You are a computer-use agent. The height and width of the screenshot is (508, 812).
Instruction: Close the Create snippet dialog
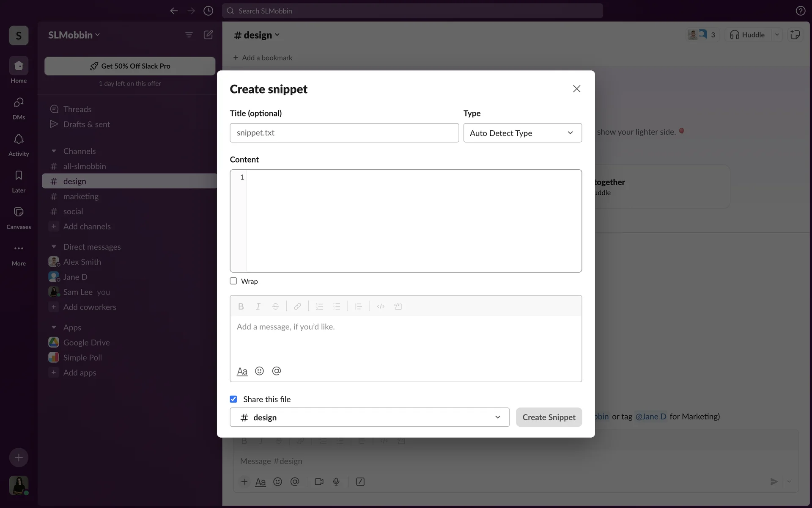tap(576, 89)
